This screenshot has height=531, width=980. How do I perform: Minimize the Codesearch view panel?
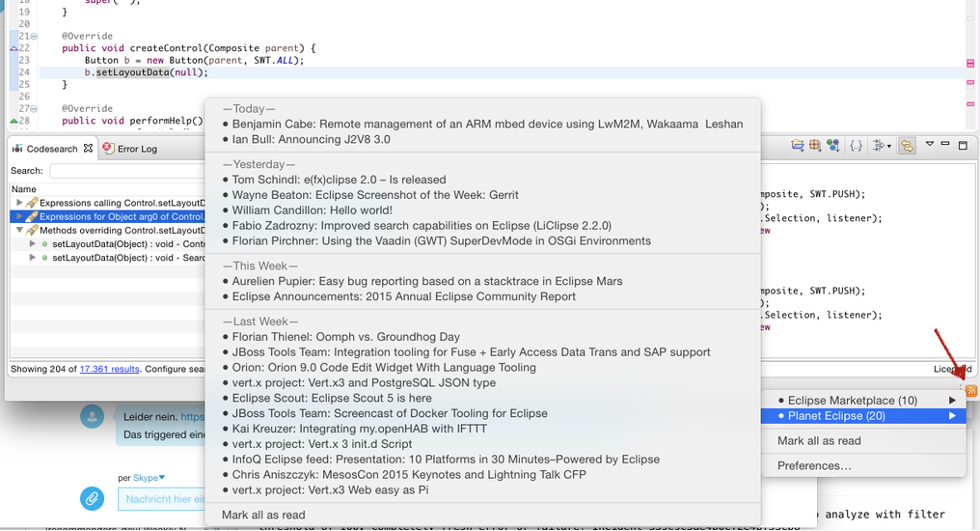pyautogui.click(x=945, y=144)
